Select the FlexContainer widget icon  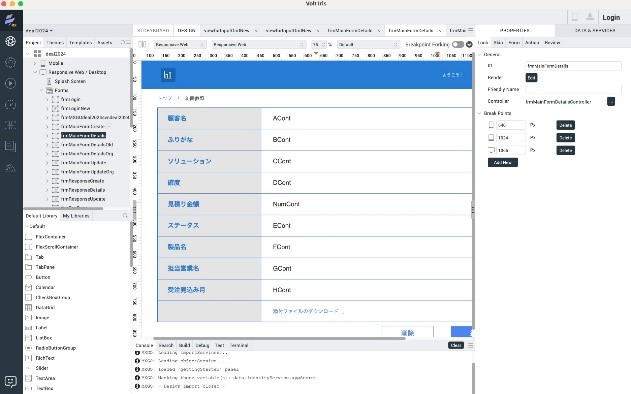tap(29, 237)
